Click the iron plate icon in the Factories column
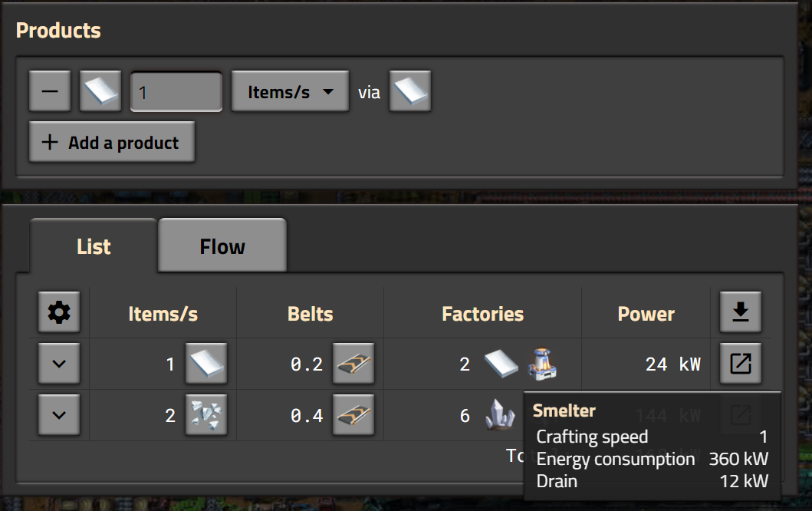This screenshot has height=511, width=812. click(502, 363)
